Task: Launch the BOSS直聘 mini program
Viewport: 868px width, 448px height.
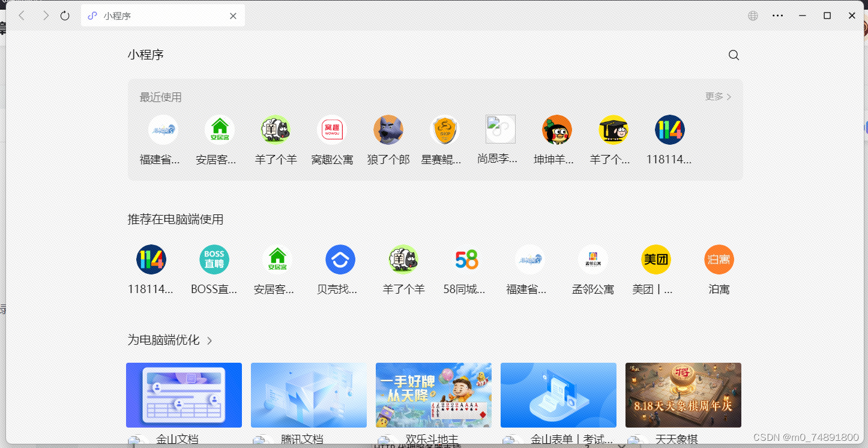Action: click(214, 259)
